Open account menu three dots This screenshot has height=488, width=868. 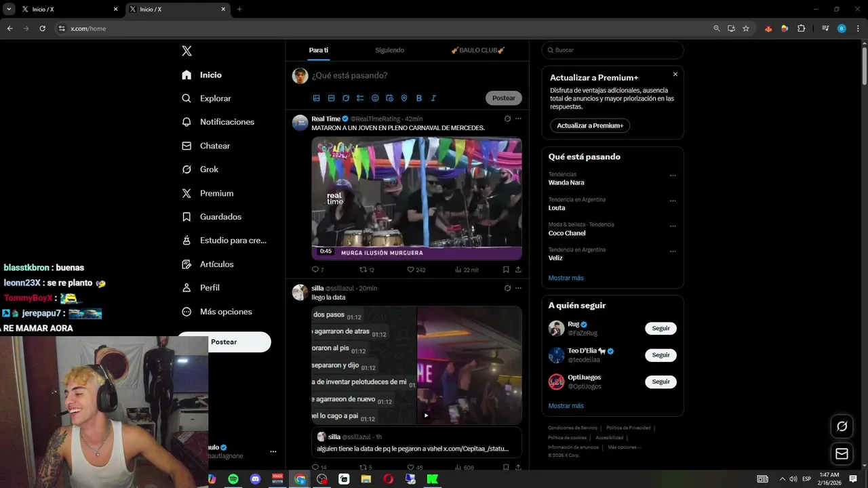click(x=273, y=451)
